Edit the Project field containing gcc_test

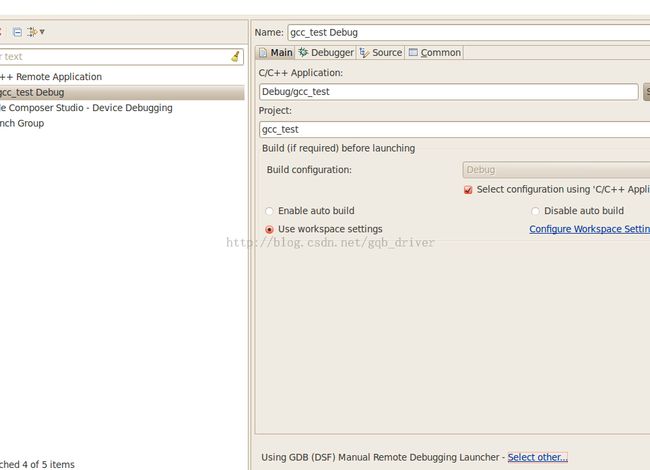(x=454, y=130)
